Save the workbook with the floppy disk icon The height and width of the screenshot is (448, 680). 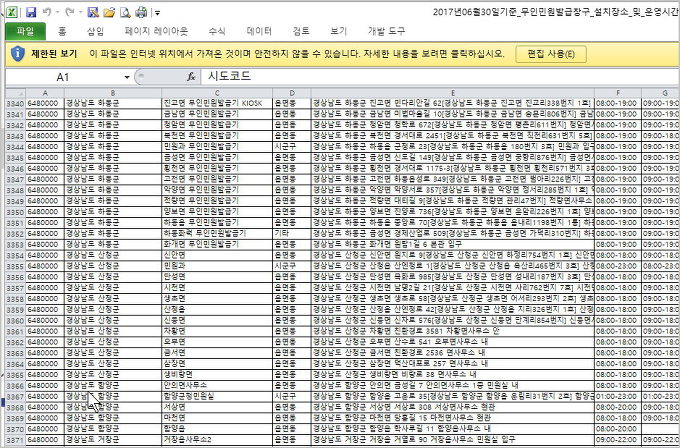31,12
